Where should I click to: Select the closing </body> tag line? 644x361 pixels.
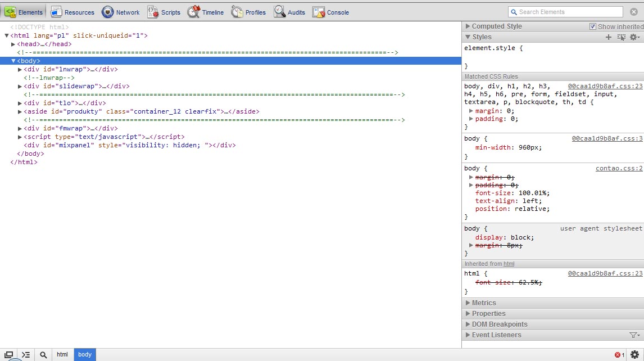tap(30, 154)
